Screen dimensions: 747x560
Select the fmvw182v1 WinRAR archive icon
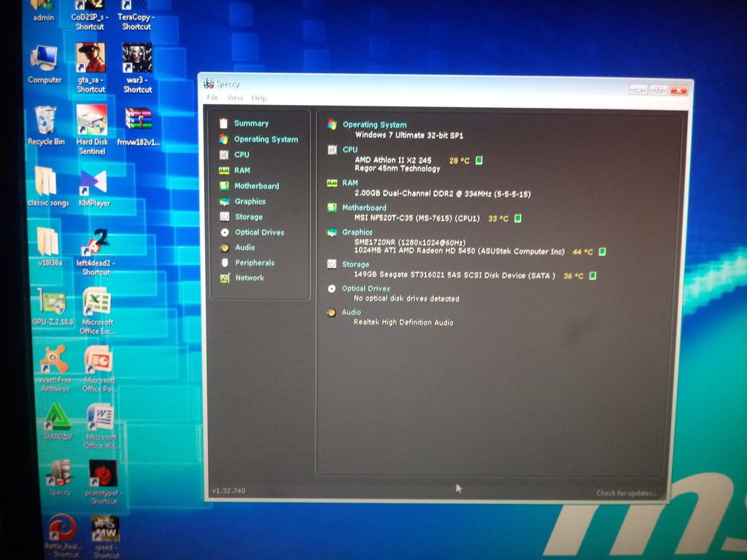tap(138, 127)
